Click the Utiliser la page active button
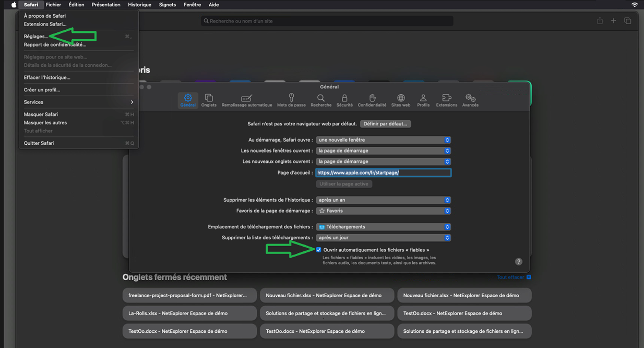The height and width of the screenshot is (348, 644). click(344, 184)
